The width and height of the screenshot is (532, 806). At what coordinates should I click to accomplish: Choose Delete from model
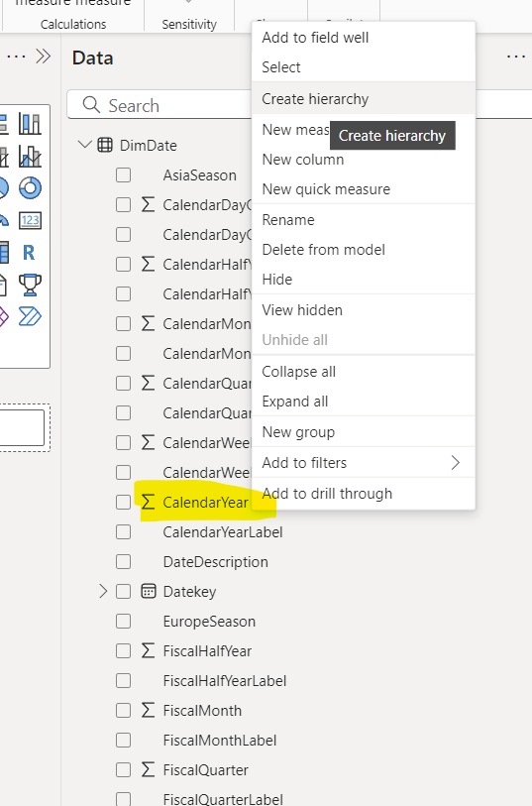(364, 250)
